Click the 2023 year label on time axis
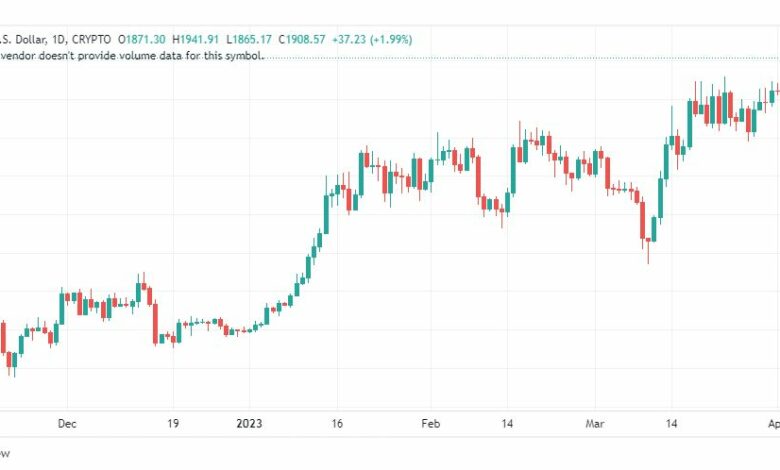This screenshot has height=470, width=780. (x=249, y=424)
